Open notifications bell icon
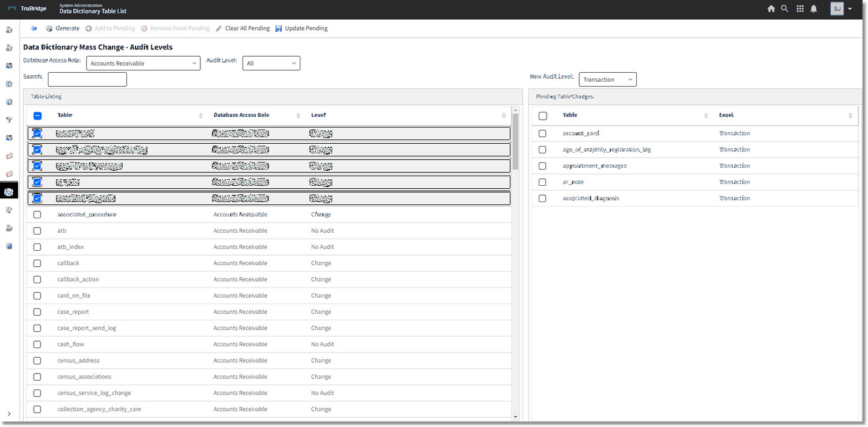 point(814,9)
